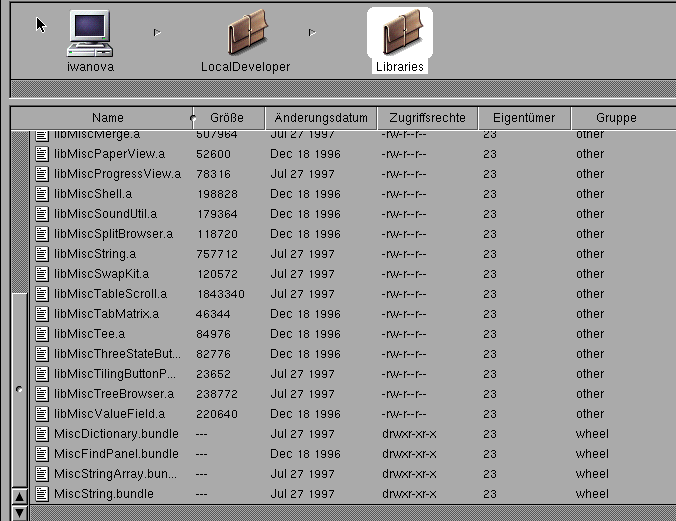Screen dimensions: 676x521
Task: Select the libMiscTee.a document icon
Action: click(42, 334)
